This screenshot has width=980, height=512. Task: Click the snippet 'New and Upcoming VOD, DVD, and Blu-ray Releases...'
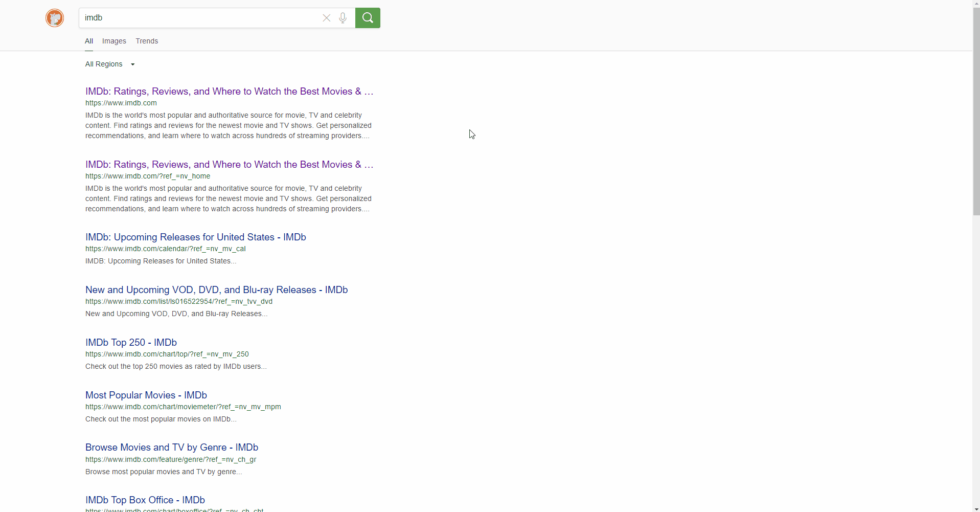pyautogui.click(x=176, y=314)
